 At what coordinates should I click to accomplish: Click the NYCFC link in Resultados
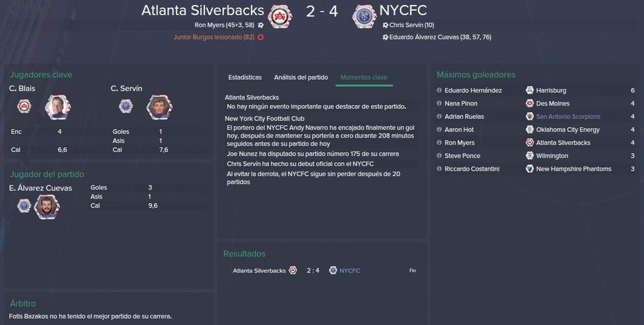click(x=350, y=270)
